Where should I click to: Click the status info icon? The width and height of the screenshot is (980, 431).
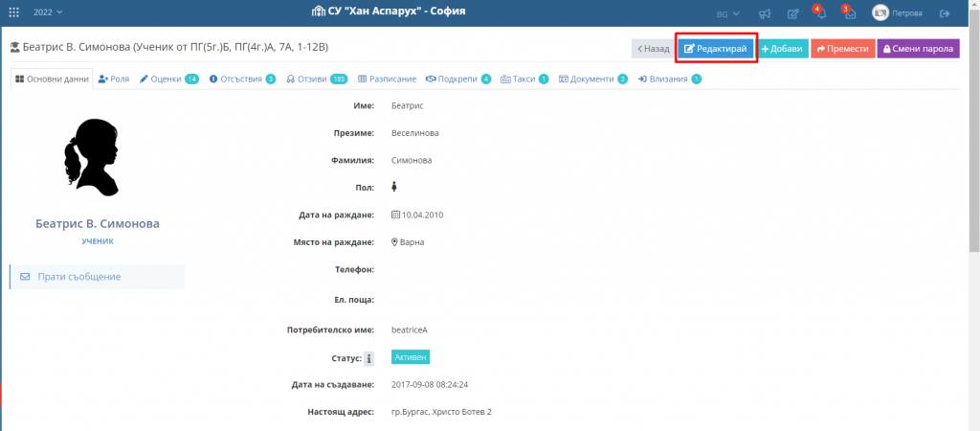click(368, 358)
